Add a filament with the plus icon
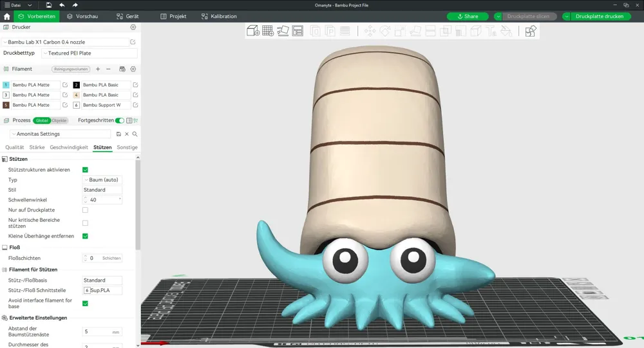Image resolution: width=644 pixels, height=348 pixels. [98, 69]
